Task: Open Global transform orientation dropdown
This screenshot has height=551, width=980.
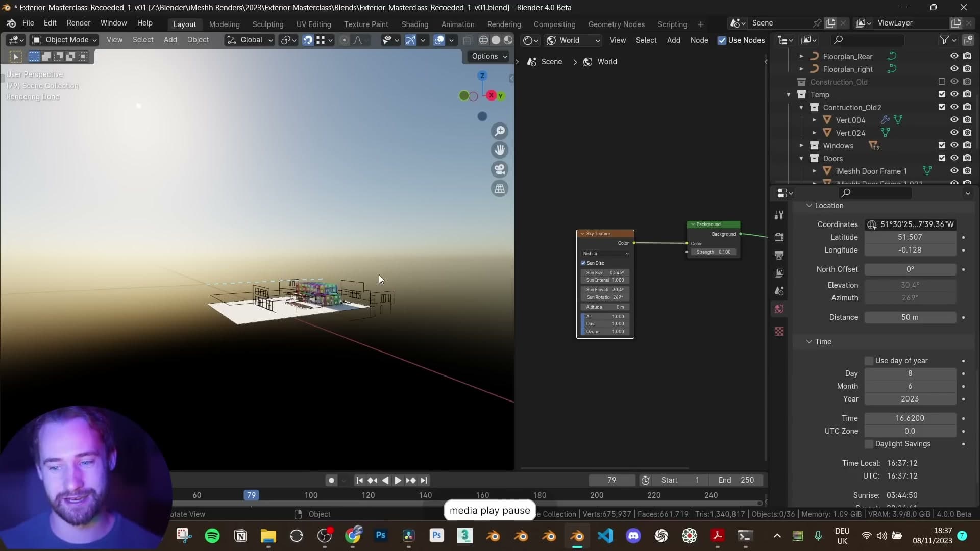Action: point(250,40)
